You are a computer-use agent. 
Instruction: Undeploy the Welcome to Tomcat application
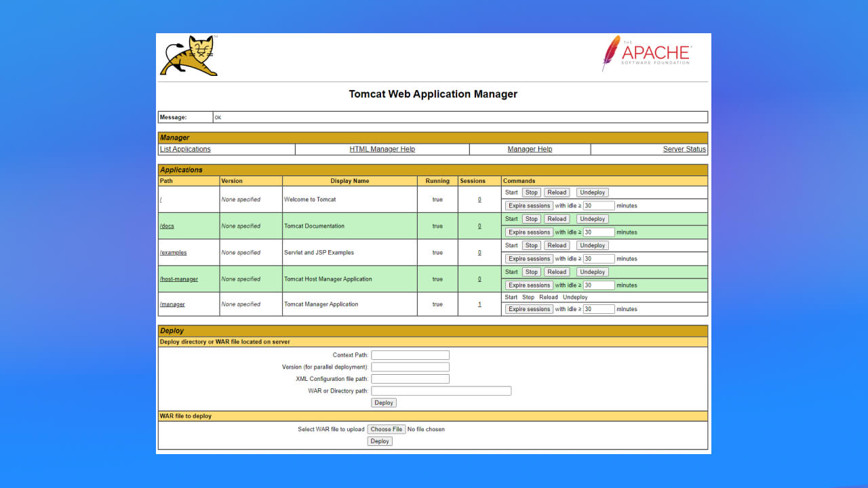pos(593,192)
